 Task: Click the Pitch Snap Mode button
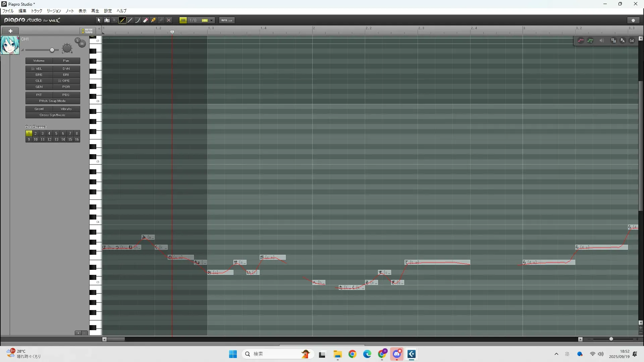tap(53, 101)
